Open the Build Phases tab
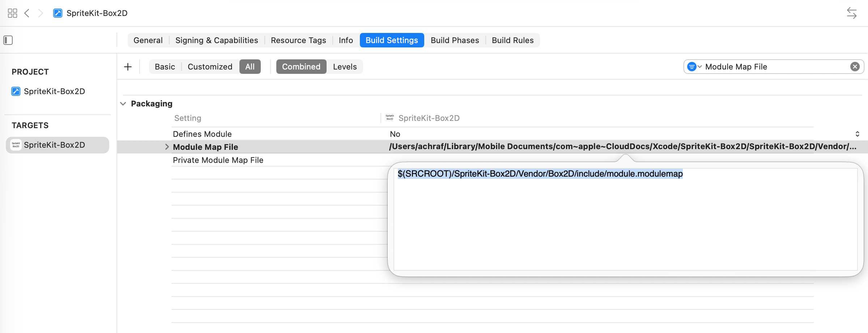 pos(455,40)
